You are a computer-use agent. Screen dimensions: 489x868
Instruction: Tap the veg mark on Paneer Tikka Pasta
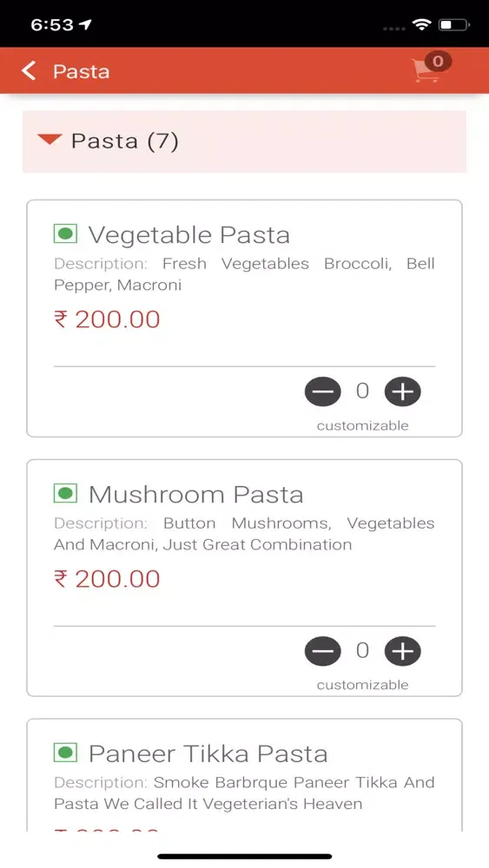[65, 753]
